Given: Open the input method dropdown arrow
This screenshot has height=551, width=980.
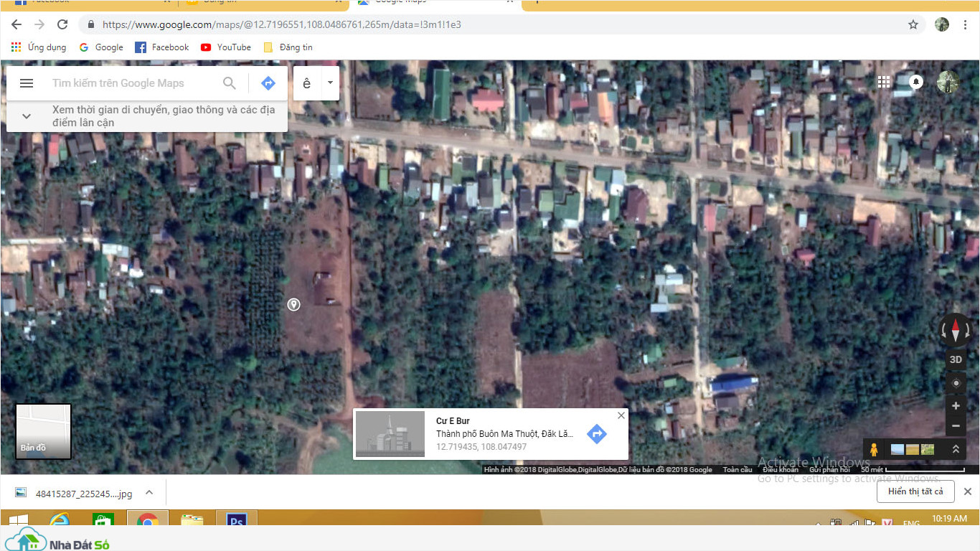Looking at the screenshot, I should tap(330, 83).
